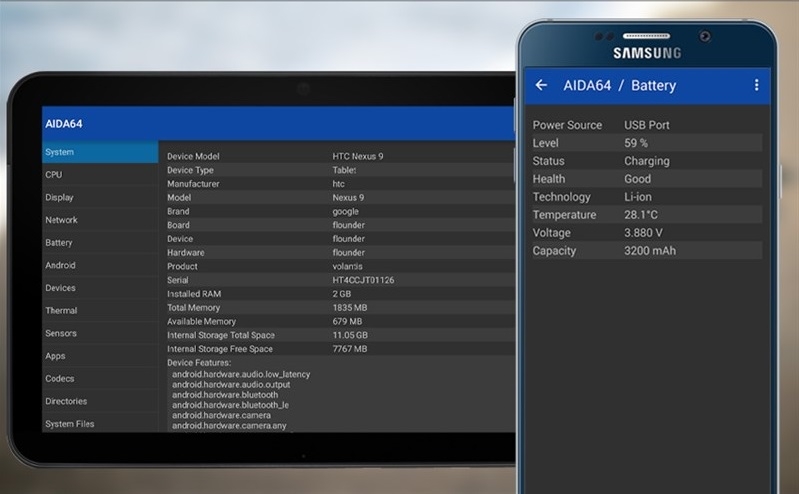Select the Total Memory row '1835 MB'
Image resolution: width=799 pixels, height=494 pixels.
click(x=340, y=308)
